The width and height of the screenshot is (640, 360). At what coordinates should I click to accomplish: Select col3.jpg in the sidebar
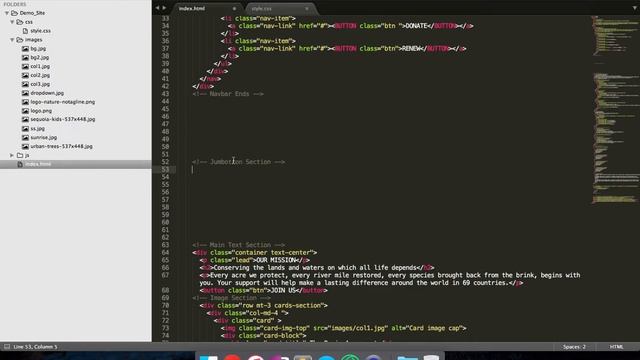[40, 84]
